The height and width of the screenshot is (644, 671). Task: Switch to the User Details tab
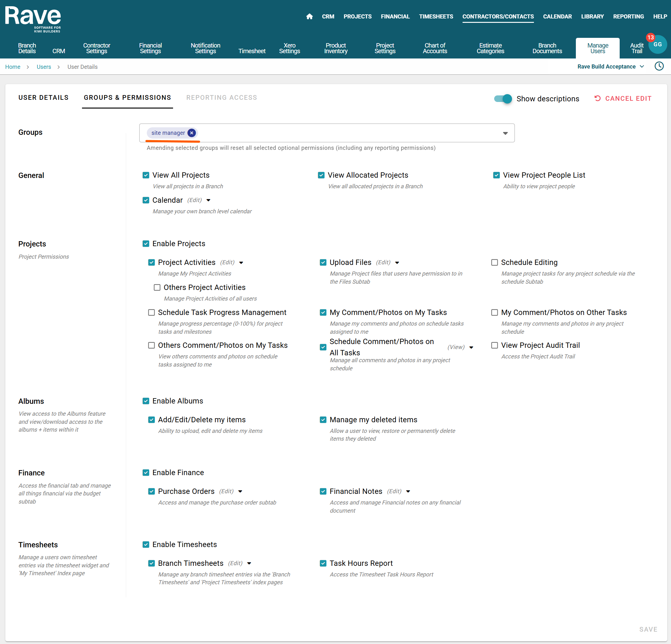44,98
